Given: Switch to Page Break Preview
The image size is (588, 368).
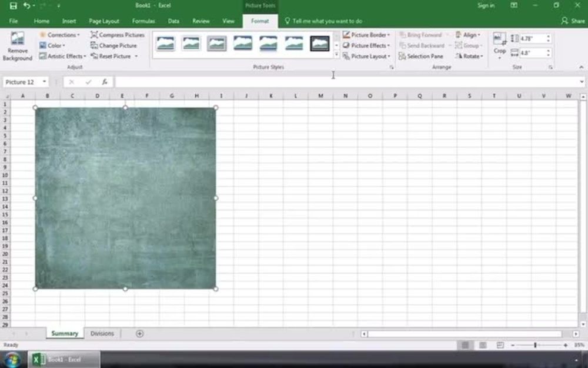Looking at the screenshot, I should pyautogui.click(x=500, y=345).
